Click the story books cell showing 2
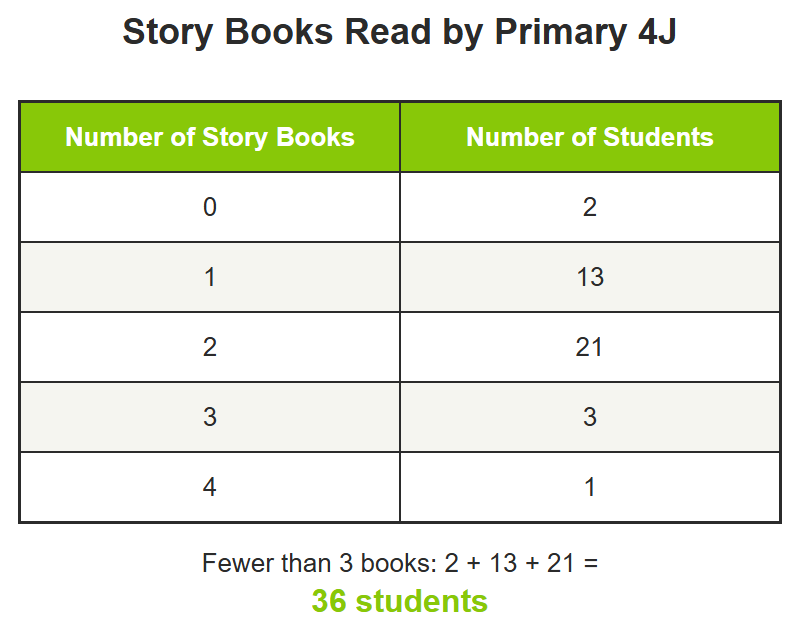This screenshot has height=630, width=800. coord(210,347)
